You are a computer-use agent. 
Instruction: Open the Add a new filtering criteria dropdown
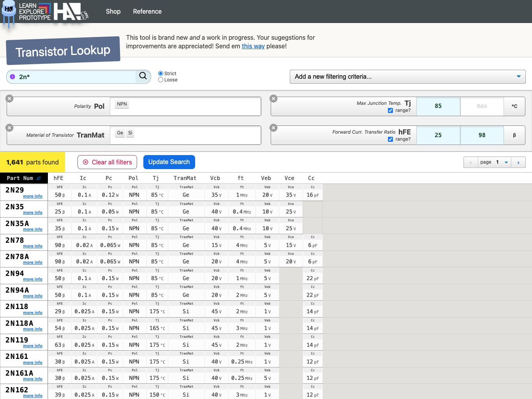coord(407,77)
